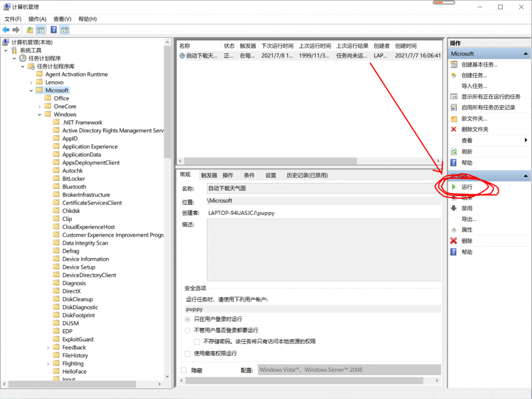Select the 自动下载天气图 task row
The image size is (532, 399).
201,56
